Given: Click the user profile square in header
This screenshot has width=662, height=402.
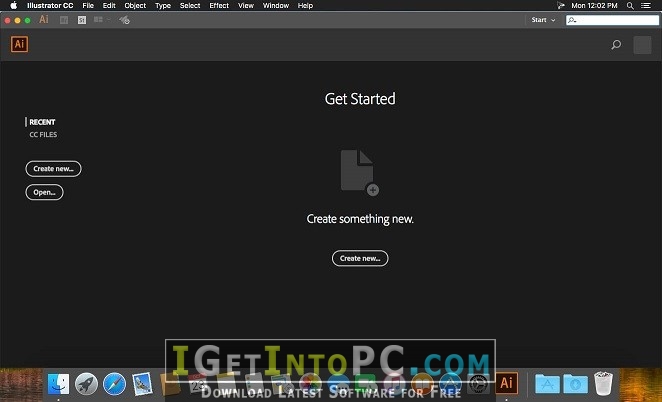Looking at the screenshot, I should click(x=642, y=45).
